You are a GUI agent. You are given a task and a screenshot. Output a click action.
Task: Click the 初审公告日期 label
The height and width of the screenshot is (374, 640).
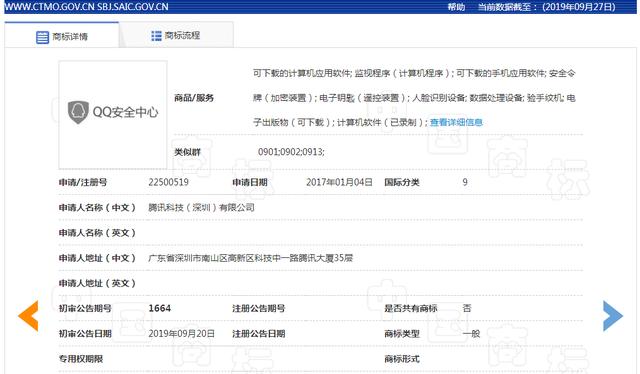tap(85, 334)
